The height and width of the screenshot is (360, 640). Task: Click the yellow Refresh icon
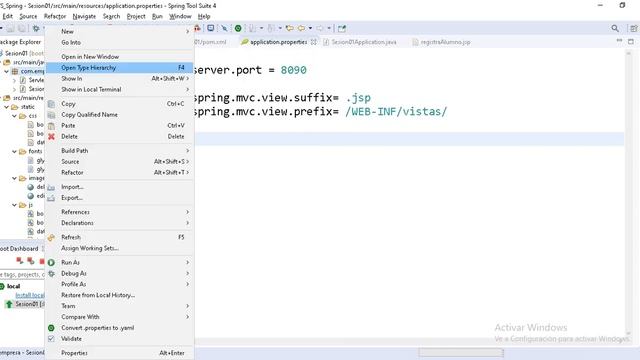51,238
